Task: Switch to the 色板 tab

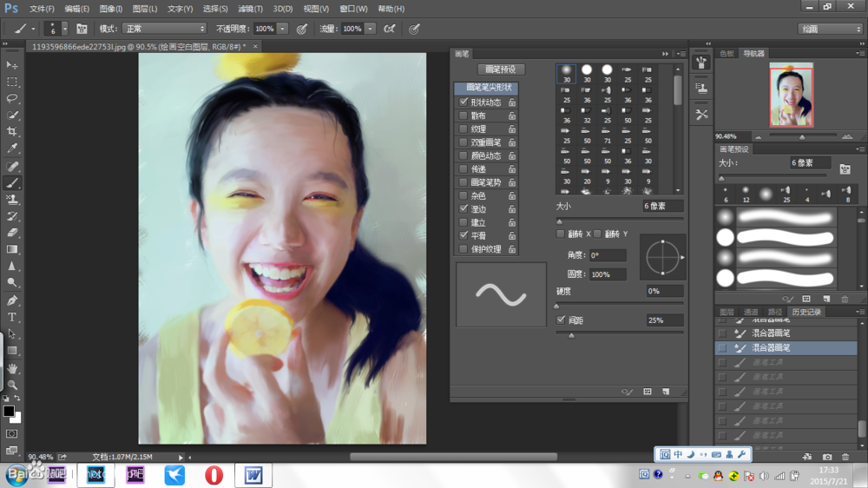Action: click(727, 54)
